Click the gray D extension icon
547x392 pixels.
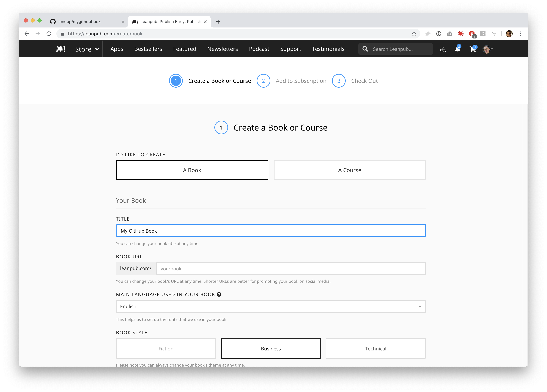coord(483,34)
